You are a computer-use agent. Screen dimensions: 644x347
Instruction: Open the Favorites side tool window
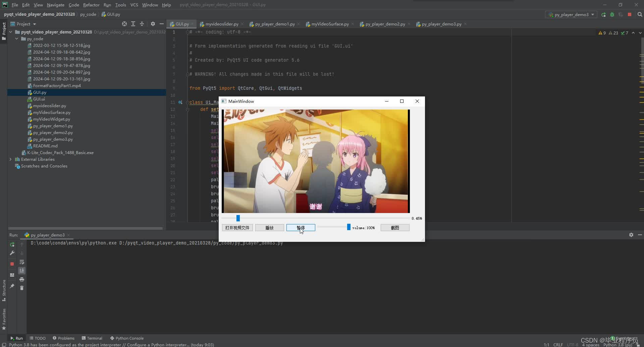tap(4, 319)
